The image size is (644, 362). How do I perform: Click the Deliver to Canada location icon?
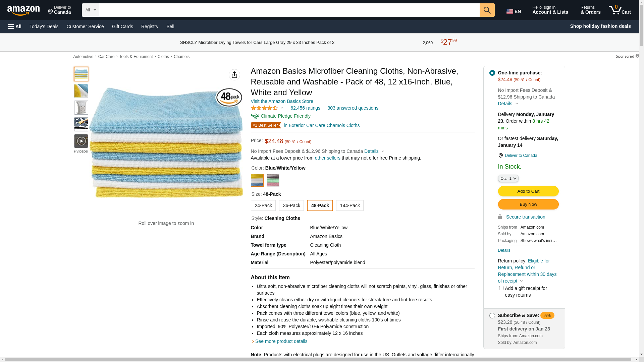point(500,156)
